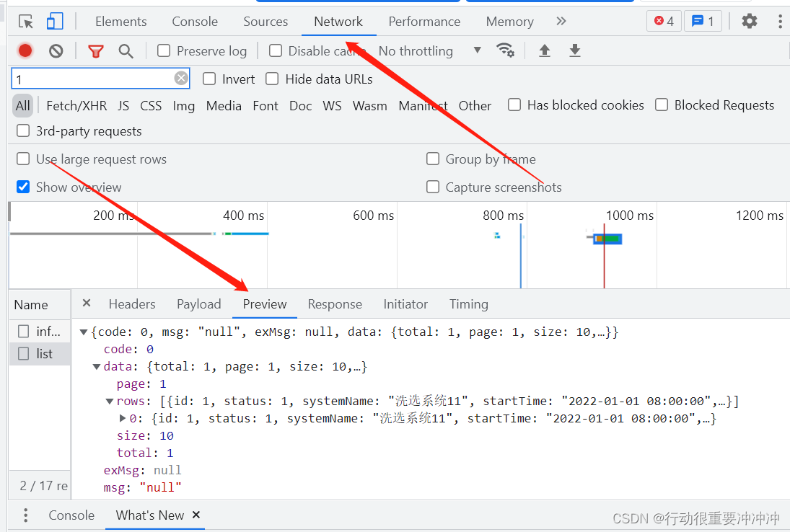The height and width of the screenshot is (532, 790).
Task: Open the Memory tab
Action: (510, 22)
